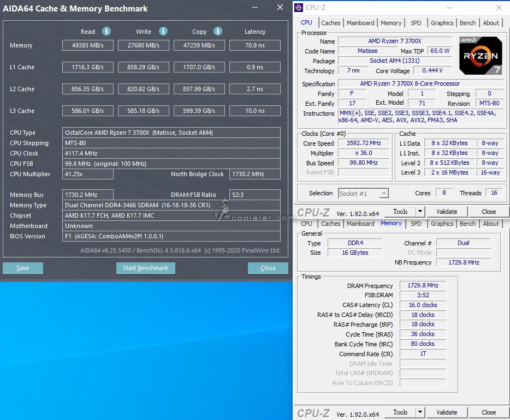Select the Memory Read value 49385 MB/s
Screen dimensions: 510x420
(x=88, y=45)
